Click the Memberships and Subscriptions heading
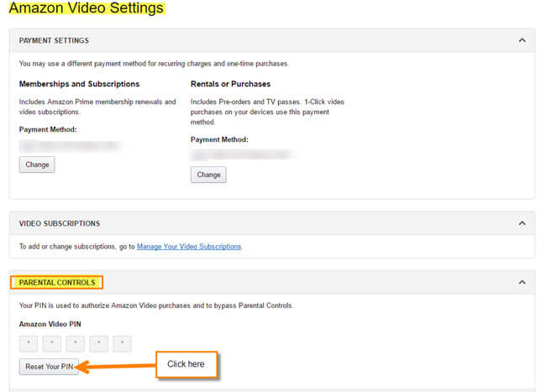 point(80,84)
